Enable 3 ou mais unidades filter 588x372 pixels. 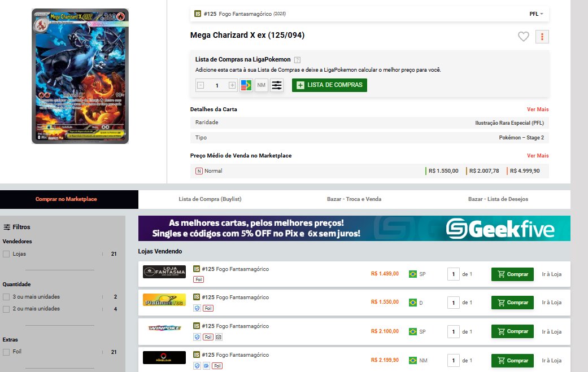pos(6,297)
